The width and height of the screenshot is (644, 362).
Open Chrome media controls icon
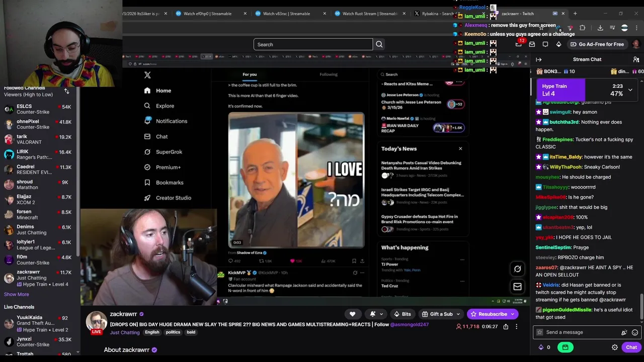click(612, 28)
